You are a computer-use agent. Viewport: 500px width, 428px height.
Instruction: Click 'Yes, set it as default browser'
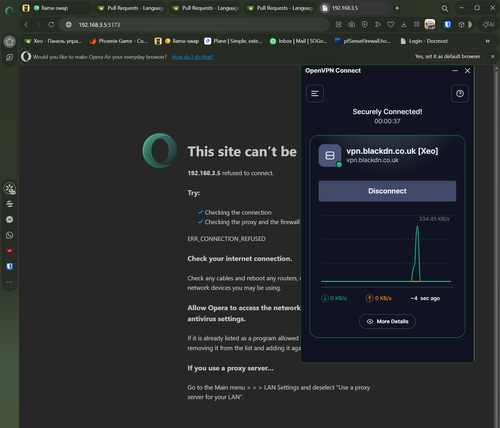pyautogui.click(x=447, y=57)
